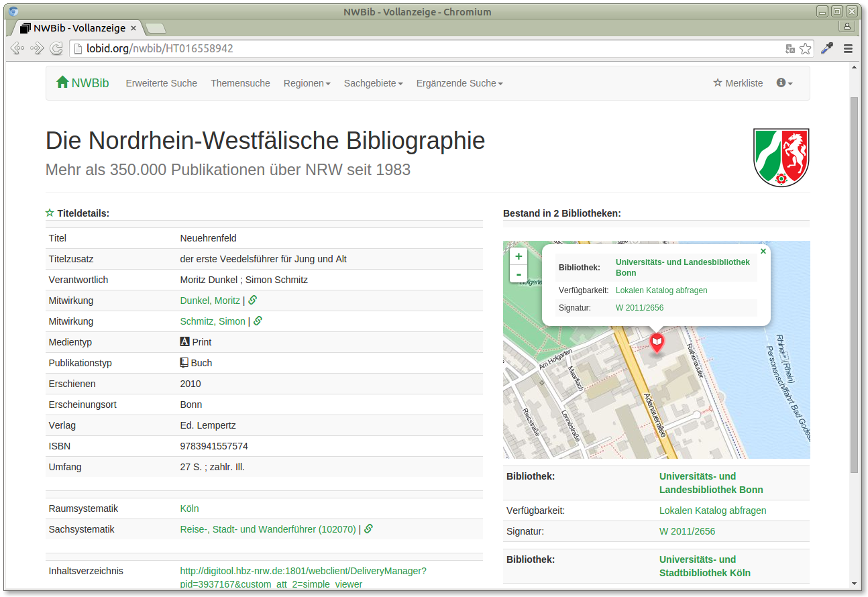This screenshot has width=868, height=597.
Task: Open Dunkel, Moritz author link
Action: [x=210, y=301]
